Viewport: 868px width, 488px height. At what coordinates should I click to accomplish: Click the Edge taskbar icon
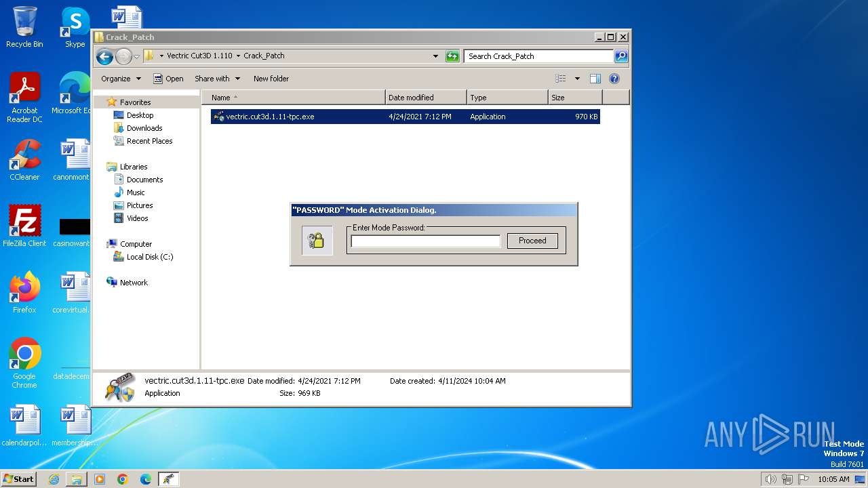click(146, 479)
